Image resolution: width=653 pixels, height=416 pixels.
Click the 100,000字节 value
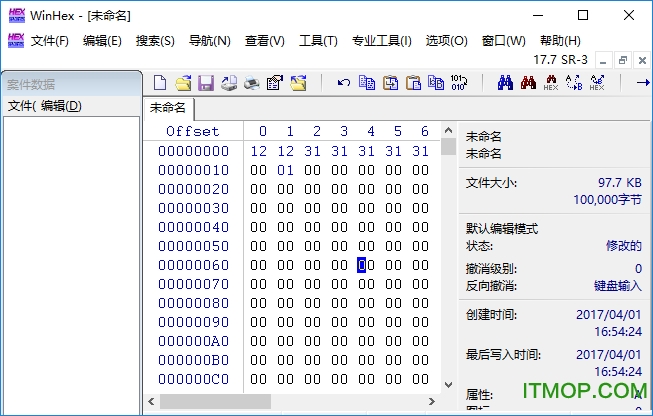608,200
